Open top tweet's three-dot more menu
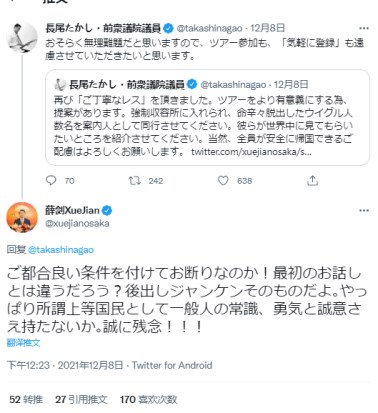 click(364, 28)
